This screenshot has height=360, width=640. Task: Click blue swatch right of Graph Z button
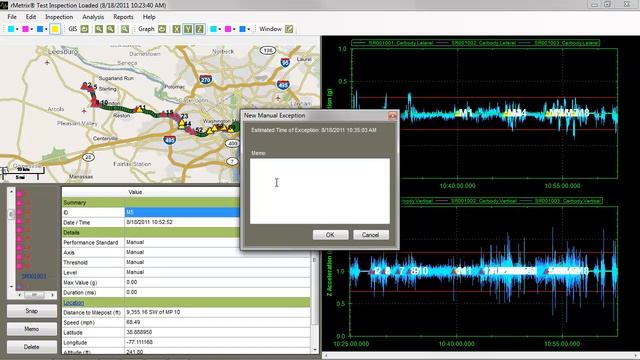pyautogui.click(x=242, y=29)
